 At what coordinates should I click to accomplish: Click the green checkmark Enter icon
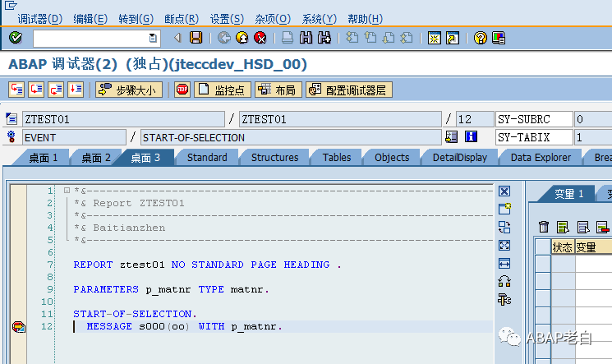click(16, 38)
